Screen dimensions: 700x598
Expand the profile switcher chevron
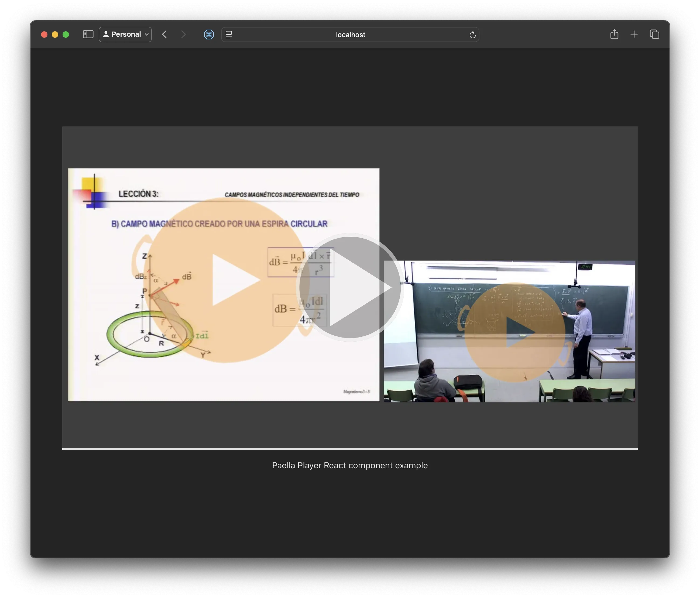click(x=147, y=34)
